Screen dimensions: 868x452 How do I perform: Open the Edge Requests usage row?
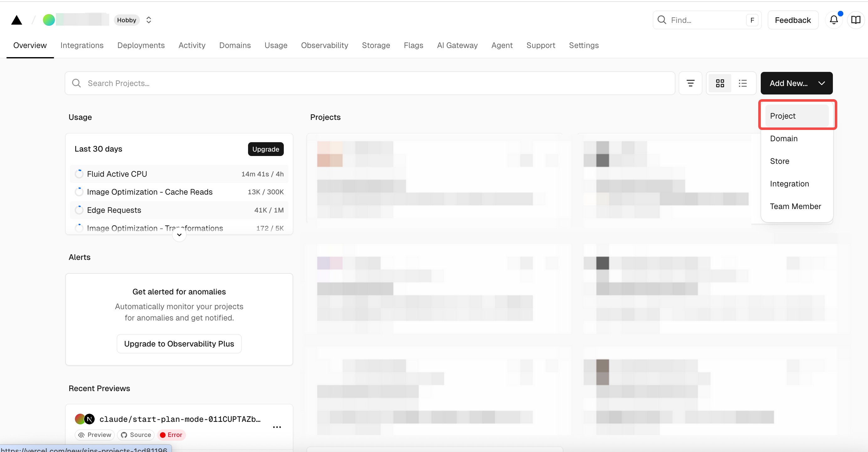point(179,210)
